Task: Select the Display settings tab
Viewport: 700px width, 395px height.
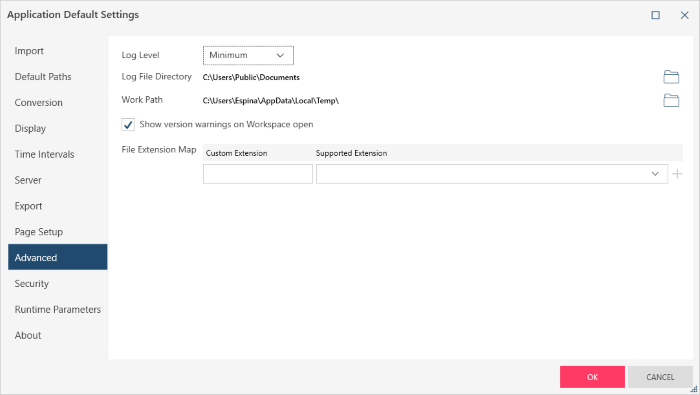Action: click(58, 129)
